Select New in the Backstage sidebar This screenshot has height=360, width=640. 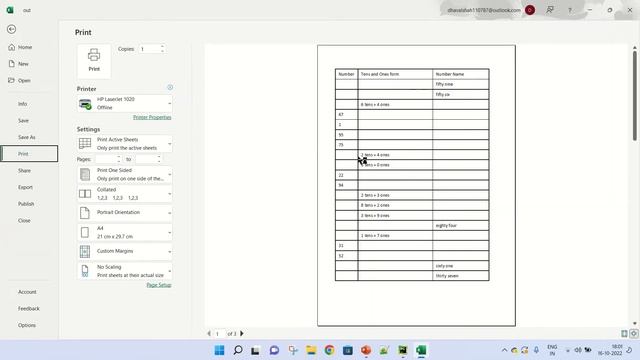click(19, 64)
